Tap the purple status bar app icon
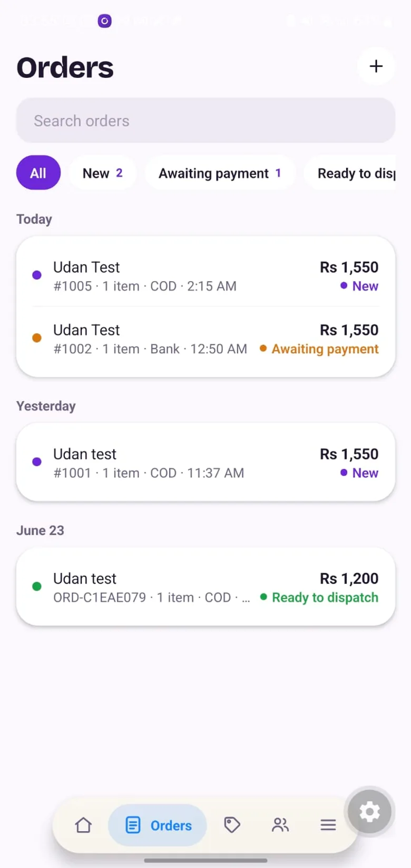The width and height of the screenshot is (411, 868). pyautogui.click(x=104, y=21)
